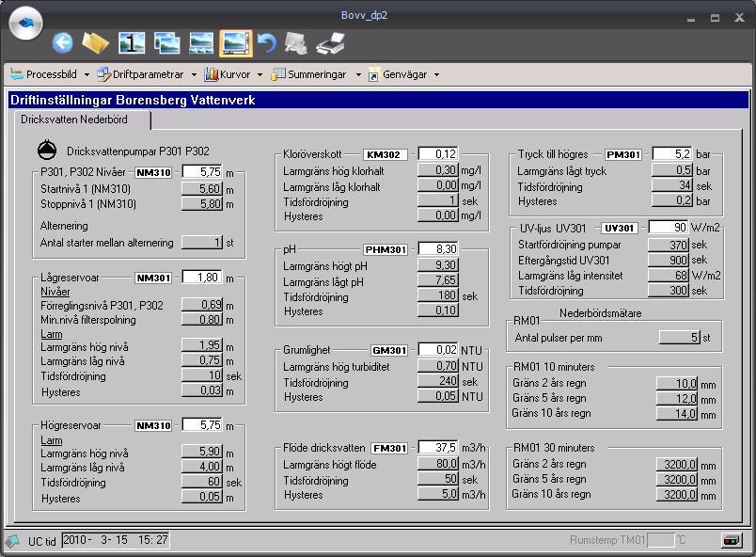Click the PM301 tag for Tryck till högres

[x=623, y=155]
